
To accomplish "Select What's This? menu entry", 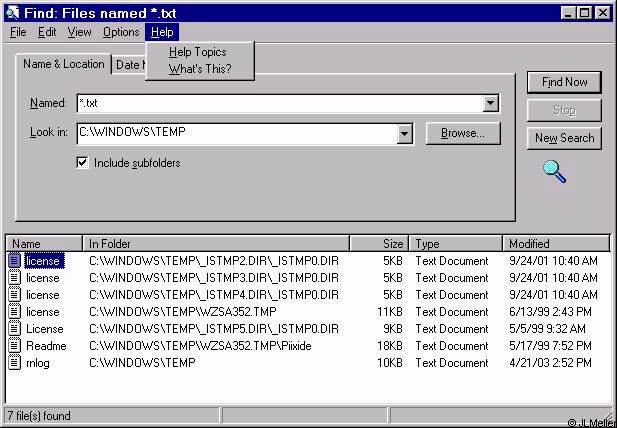I will 199,69.
